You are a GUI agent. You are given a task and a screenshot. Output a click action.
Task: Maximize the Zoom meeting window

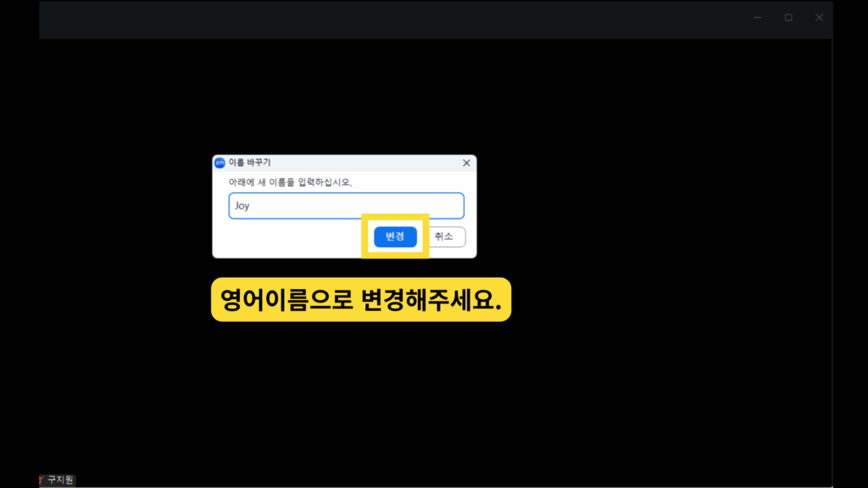[x=788, y=18]
